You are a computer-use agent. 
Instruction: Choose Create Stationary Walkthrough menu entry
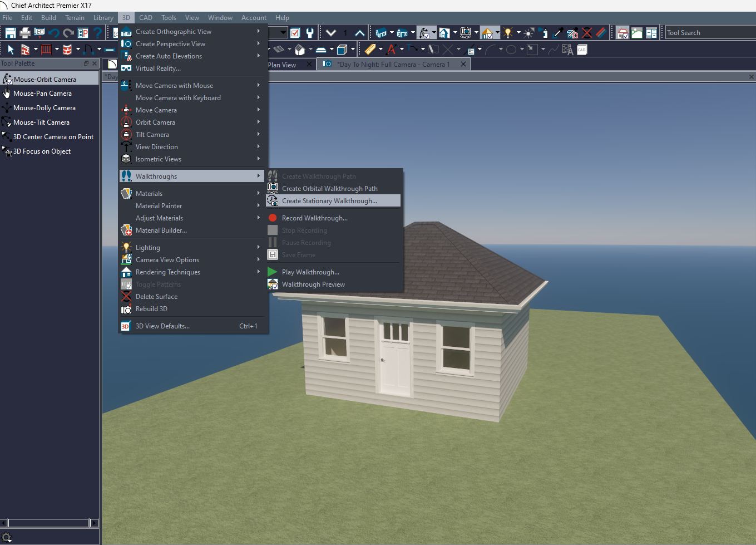coord(329,201)
